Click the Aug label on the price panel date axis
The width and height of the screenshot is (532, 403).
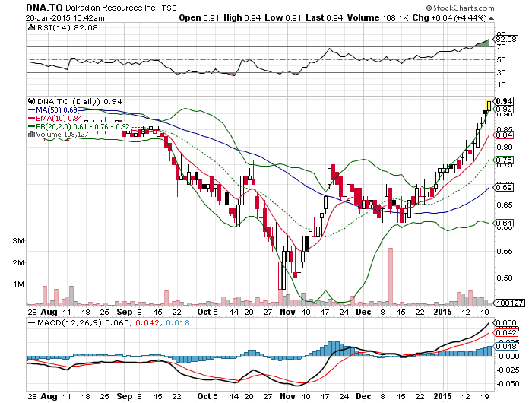click(x=49, y=312)
